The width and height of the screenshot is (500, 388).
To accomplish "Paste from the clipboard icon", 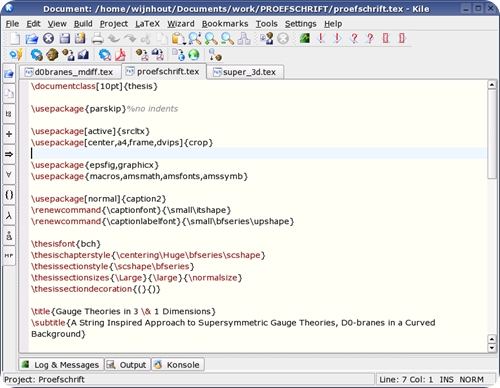I will (x=178, y=39).
